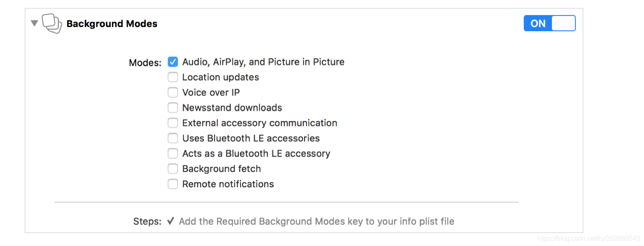Viewport: 644px width, 246px height.
Task: Click the Steps: label
Action: click(x=147, y=221)
